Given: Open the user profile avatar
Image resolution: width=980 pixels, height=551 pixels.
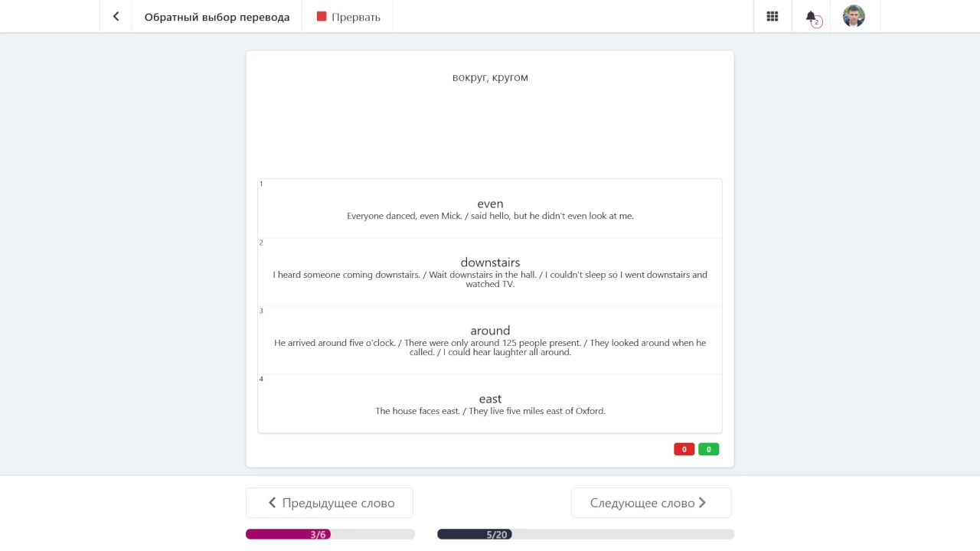Looking at the screenshot, I should [x=854, y=16].
